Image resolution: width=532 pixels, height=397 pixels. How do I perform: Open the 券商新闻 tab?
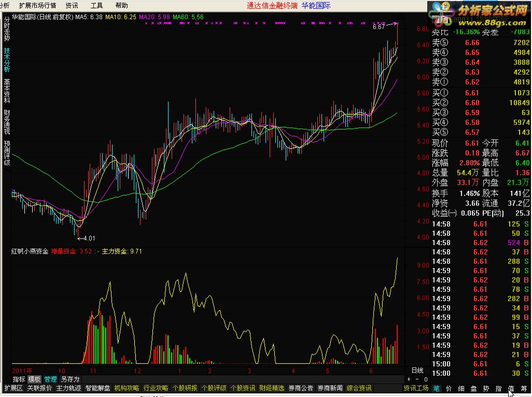pyautogui.click(x=330, y=388)
